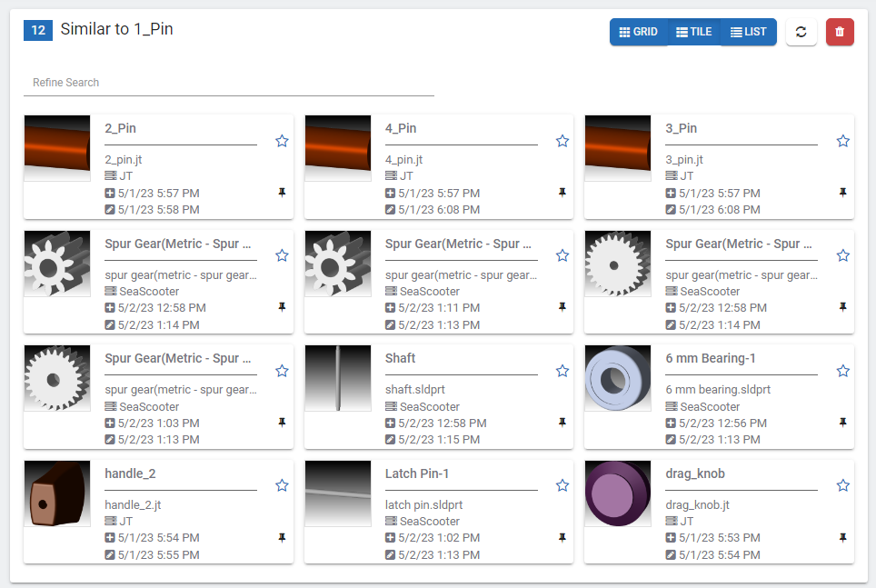This screenshot has height=588, width=876.
Task: Select the 6 mm Bearing-1 thumbnail
Action: pos(618,378)
